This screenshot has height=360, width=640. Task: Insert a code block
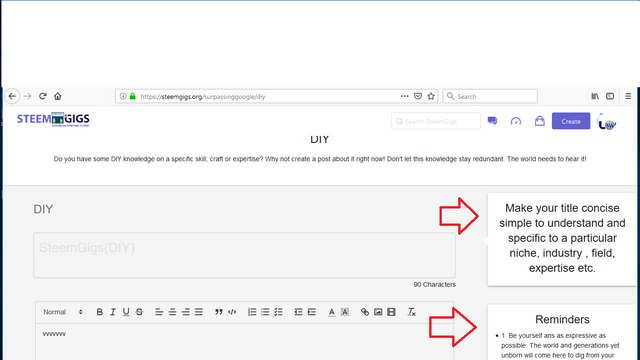pos(232,312)
